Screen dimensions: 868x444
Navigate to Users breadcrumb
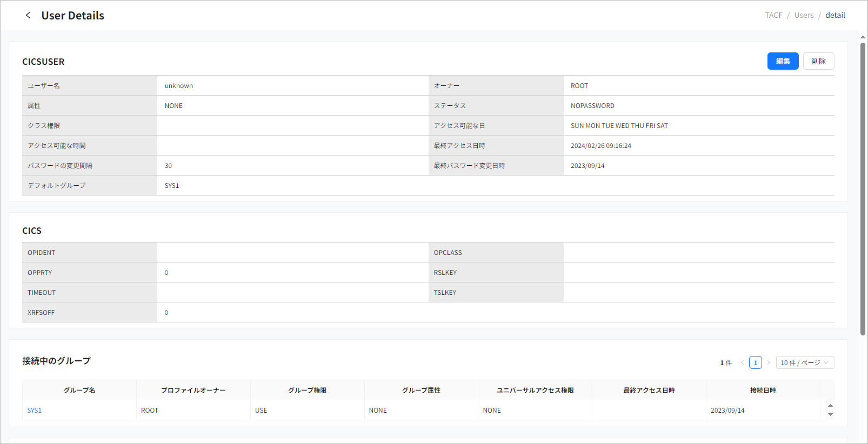pos(804,15)
